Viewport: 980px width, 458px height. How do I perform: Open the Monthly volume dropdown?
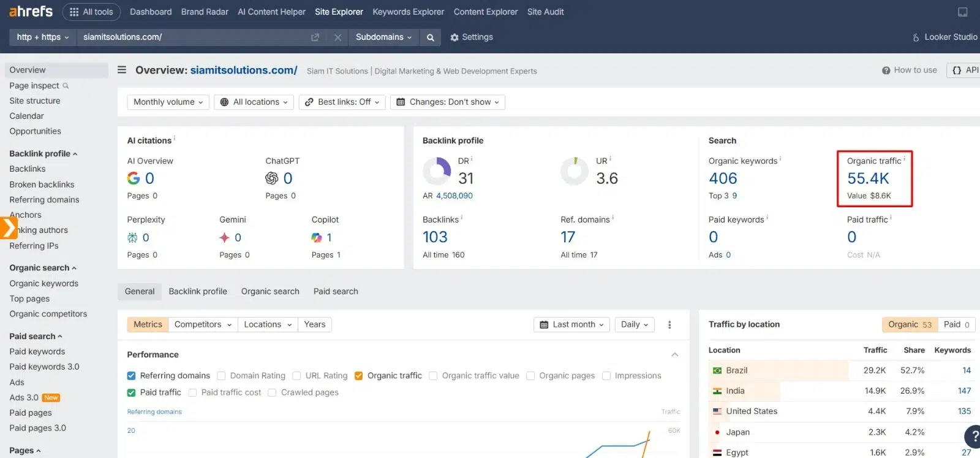(168, 102)
